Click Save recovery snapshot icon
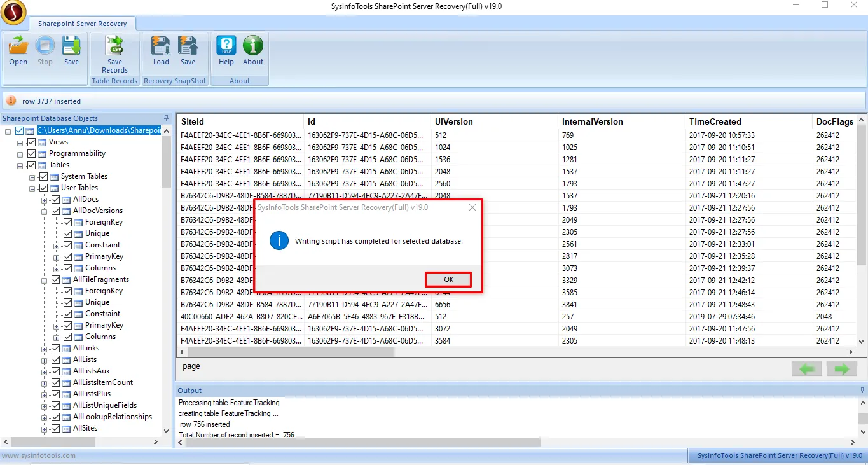Viewport: 868px width, 465px height. pos(188,46)
